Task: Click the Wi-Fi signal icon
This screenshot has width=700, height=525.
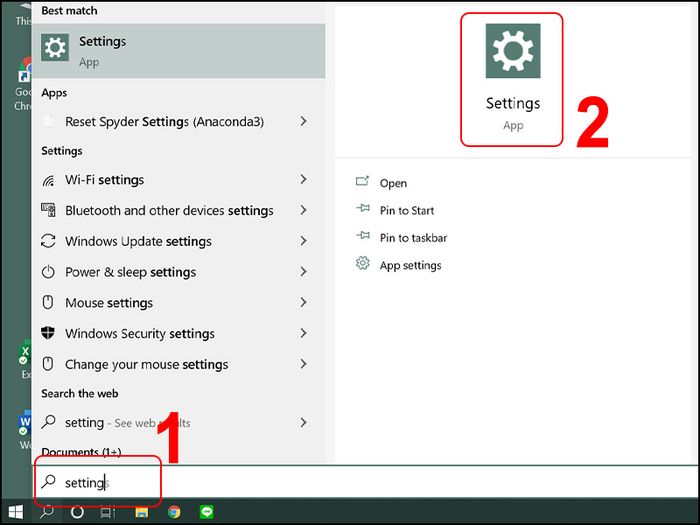Action: (x=48, y=180)
